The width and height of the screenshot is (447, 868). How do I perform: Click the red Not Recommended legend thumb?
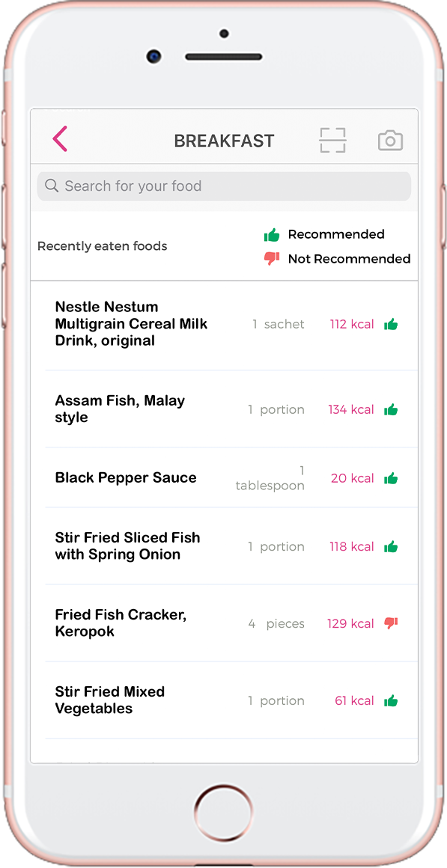pos(271,258)
